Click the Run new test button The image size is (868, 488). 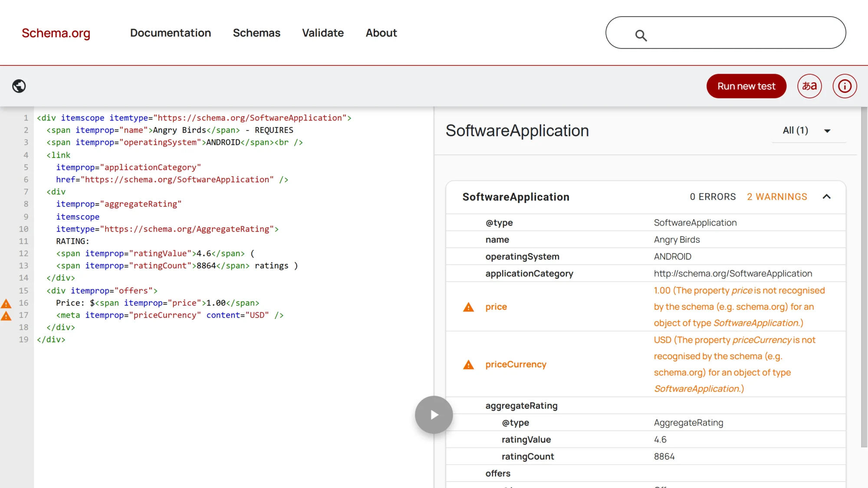[746, 86]
